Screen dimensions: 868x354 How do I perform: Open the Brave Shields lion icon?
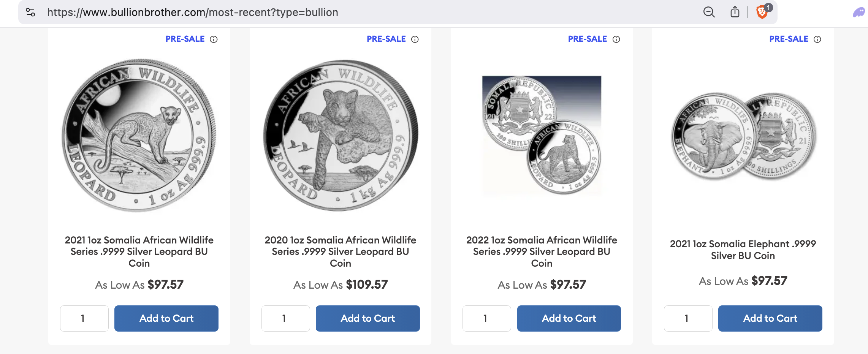762,12
